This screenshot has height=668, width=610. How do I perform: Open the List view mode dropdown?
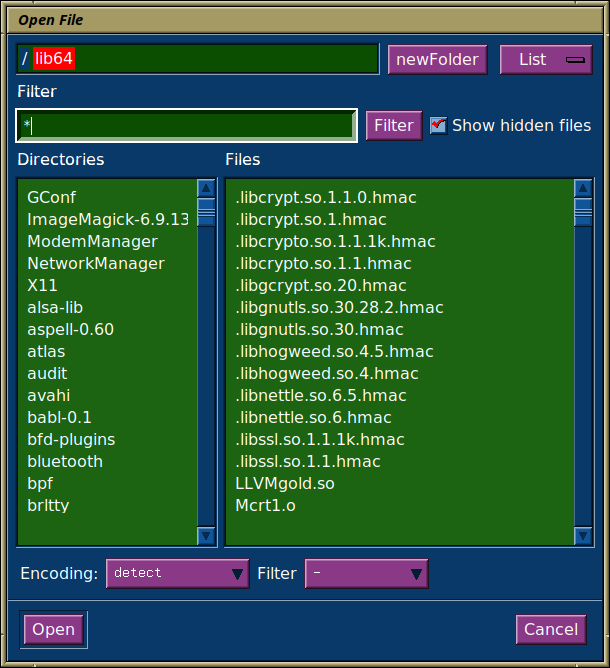click(546, 60)
